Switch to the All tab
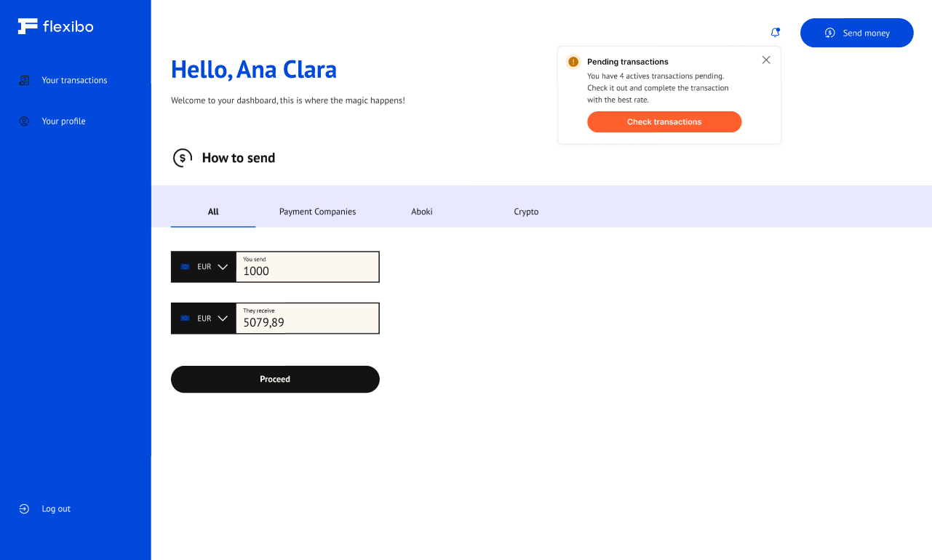 (213, 212)
